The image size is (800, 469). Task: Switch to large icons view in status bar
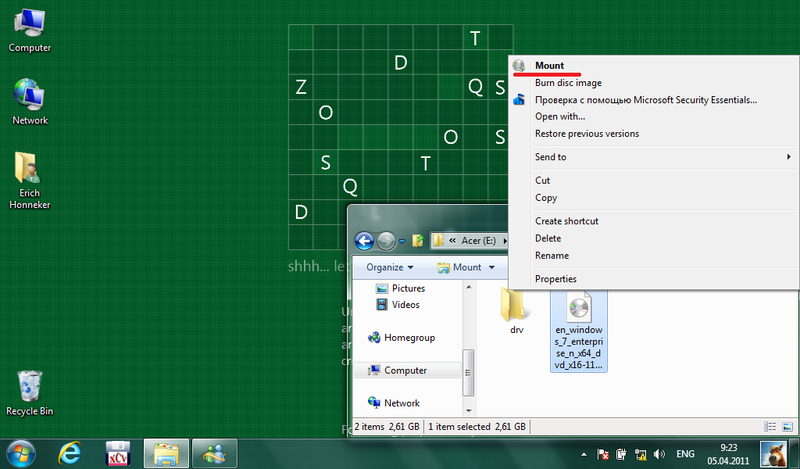point(787,427)
